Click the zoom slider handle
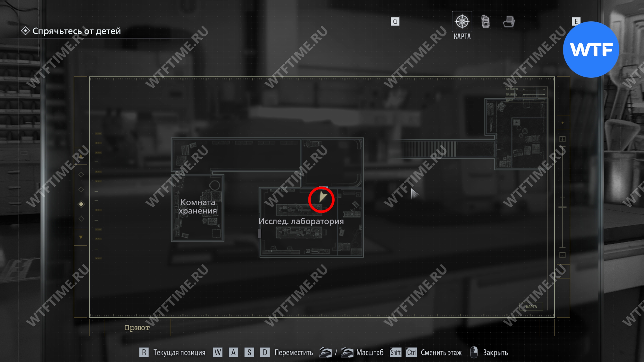This screenshot has height=362, width=644. click(x=562, y=207)
